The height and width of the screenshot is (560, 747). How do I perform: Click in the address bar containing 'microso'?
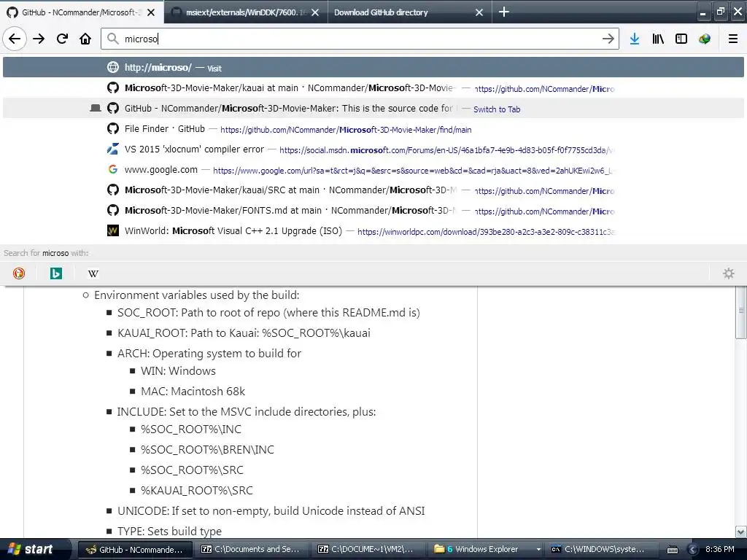point(360,39)
